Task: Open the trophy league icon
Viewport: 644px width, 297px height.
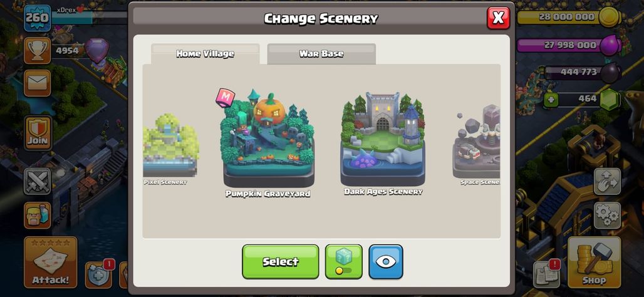Action: pos(38,51)
